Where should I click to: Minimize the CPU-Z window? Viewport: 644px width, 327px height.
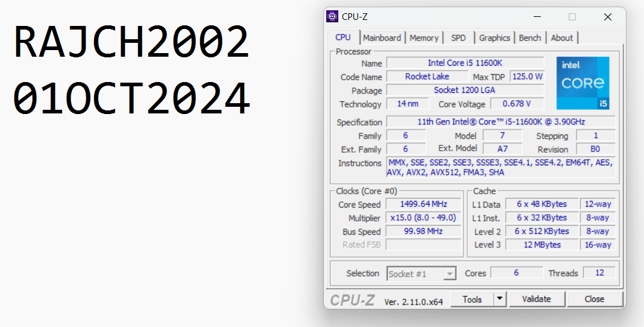(x=538, y=17)
